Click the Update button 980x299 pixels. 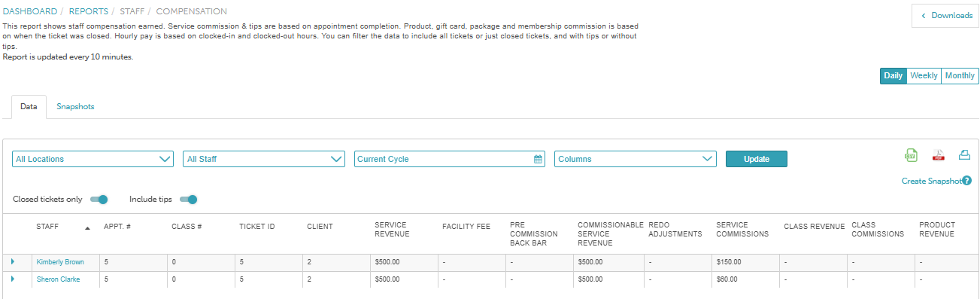pyautogui.click(x=757, y=159)
